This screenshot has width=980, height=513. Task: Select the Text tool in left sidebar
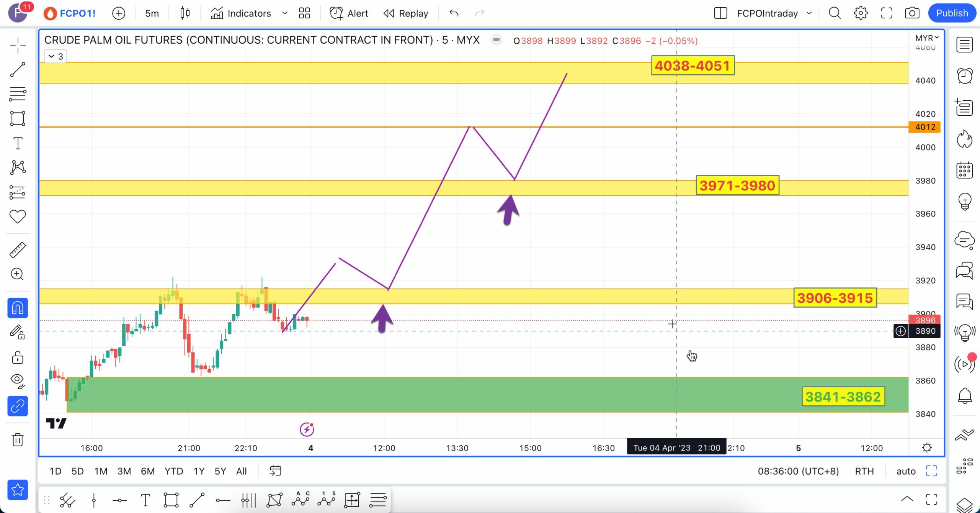[18, 143]
